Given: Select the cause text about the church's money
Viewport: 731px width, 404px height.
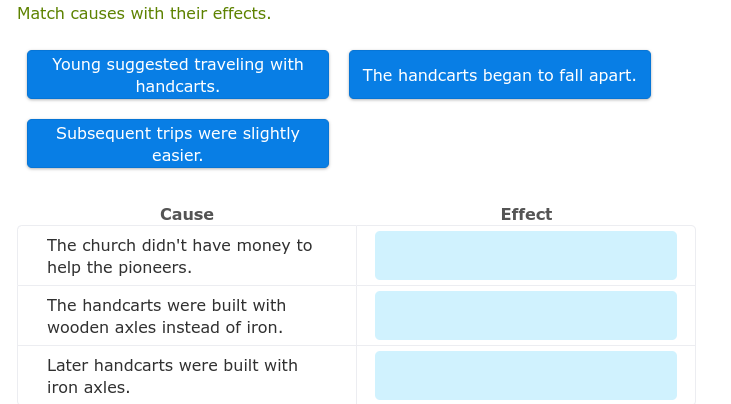Looking at the screenshot, I should [179, 256].
